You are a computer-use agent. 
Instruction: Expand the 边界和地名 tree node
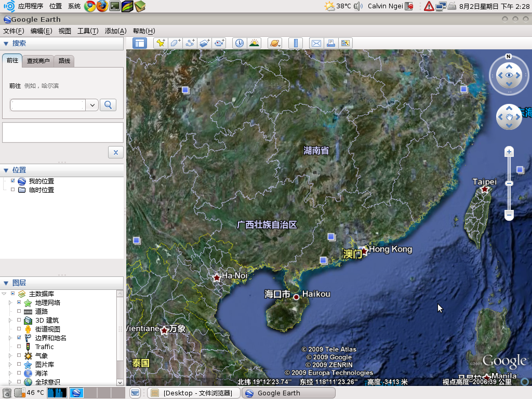click(x=10, y=338)
